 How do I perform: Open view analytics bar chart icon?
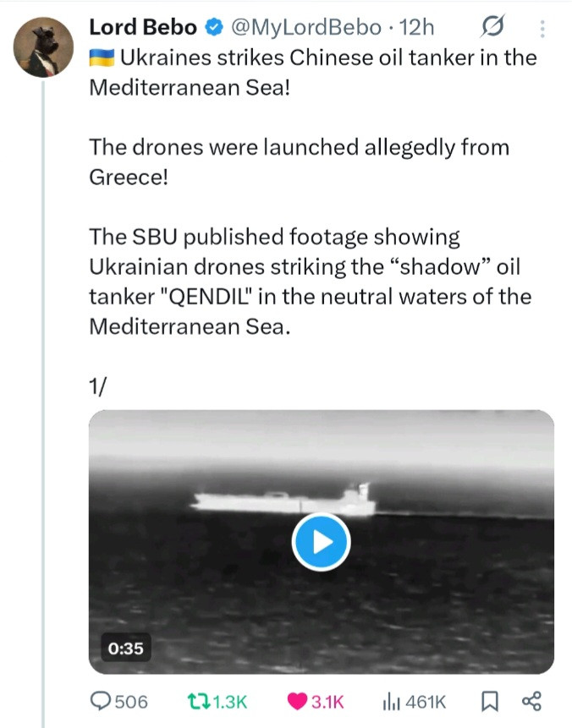[x=391, y=701]
